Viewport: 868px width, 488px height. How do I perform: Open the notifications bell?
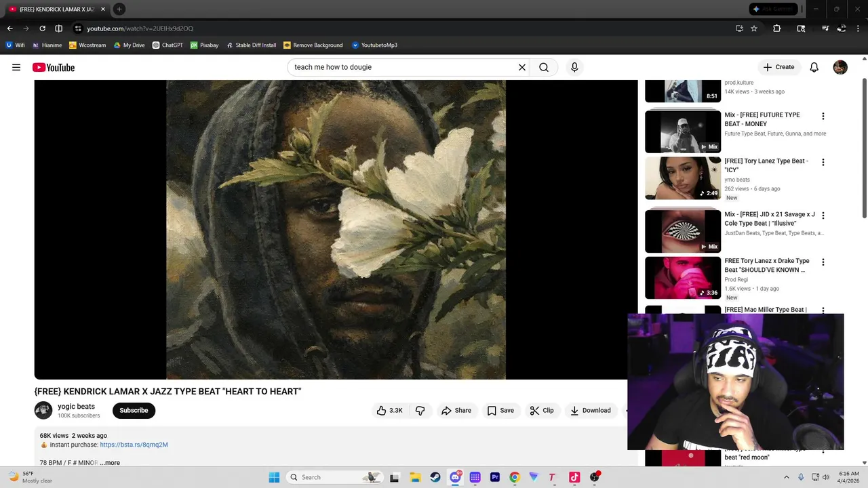[814, 67]
